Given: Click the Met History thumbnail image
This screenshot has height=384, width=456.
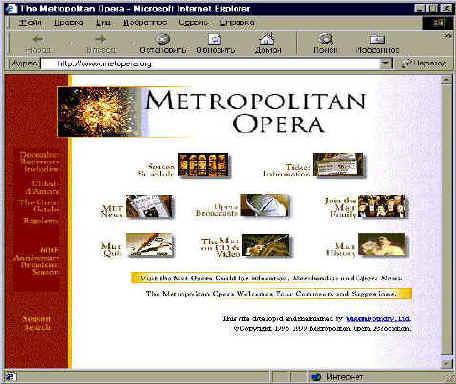Looking at the screenshot, I should [x=382, y=245].
